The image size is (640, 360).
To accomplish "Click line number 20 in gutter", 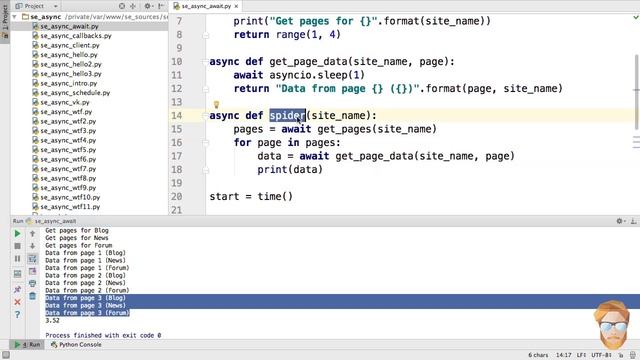I will tap(176, 196).
